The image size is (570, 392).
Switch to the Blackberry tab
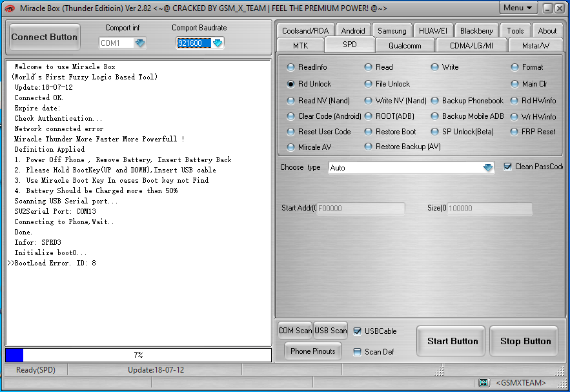click(x=476, y=31)
